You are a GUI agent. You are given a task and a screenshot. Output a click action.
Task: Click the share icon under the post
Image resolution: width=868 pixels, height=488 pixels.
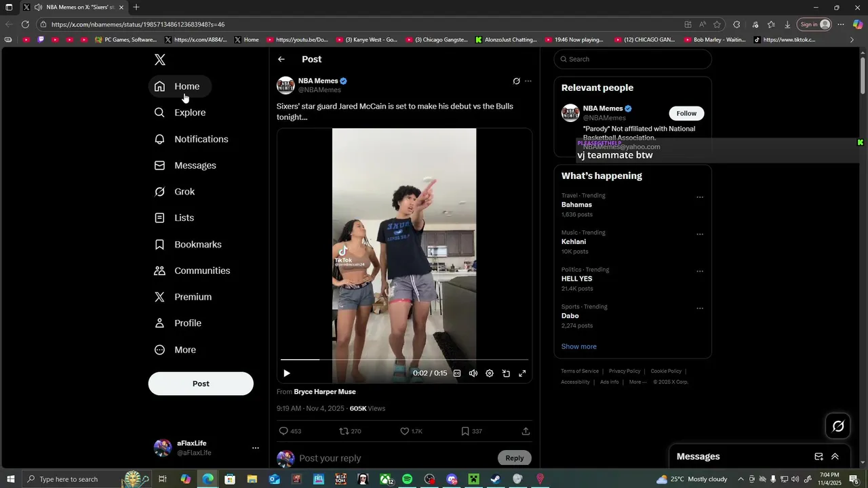[x=526, y=431]
